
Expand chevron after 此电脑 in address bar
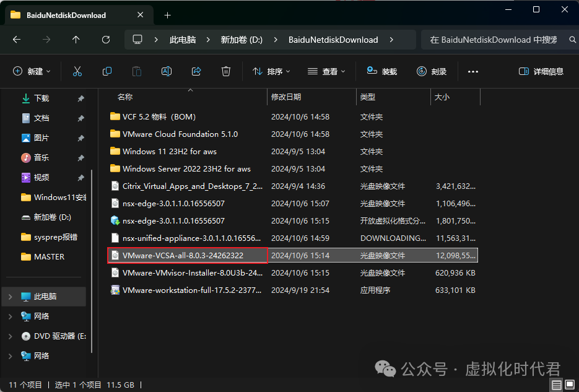(x=208, y=40)
